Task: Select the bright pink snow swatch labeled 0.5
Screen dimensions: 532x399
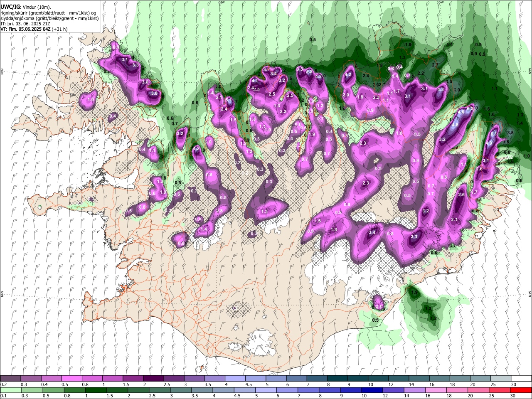Action: tap(71, 379)
